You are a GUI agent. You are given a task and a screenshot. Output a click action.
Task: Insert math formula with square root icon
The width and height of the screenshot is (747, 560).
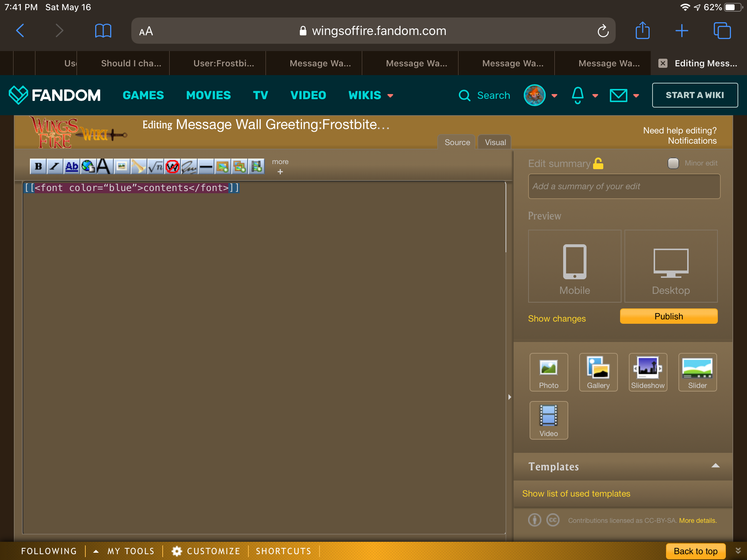[x=156, y=167]
